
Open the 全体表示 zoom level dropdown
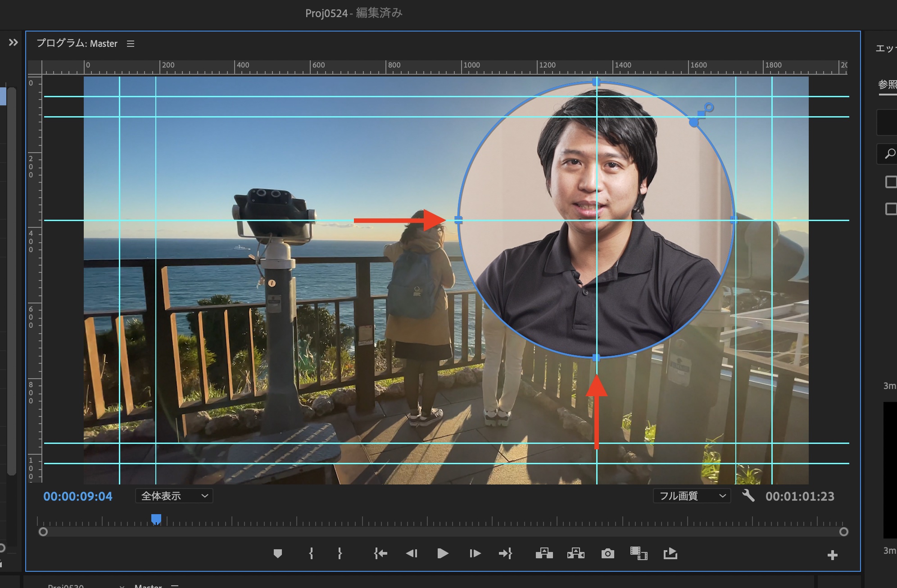[174, 496]
